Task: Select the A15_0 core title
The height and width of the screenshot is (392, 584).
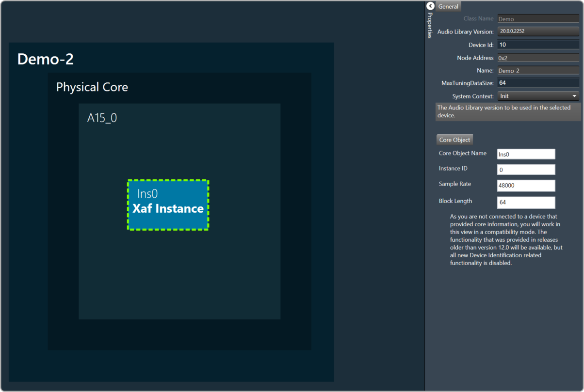Action: coord(102,118)
